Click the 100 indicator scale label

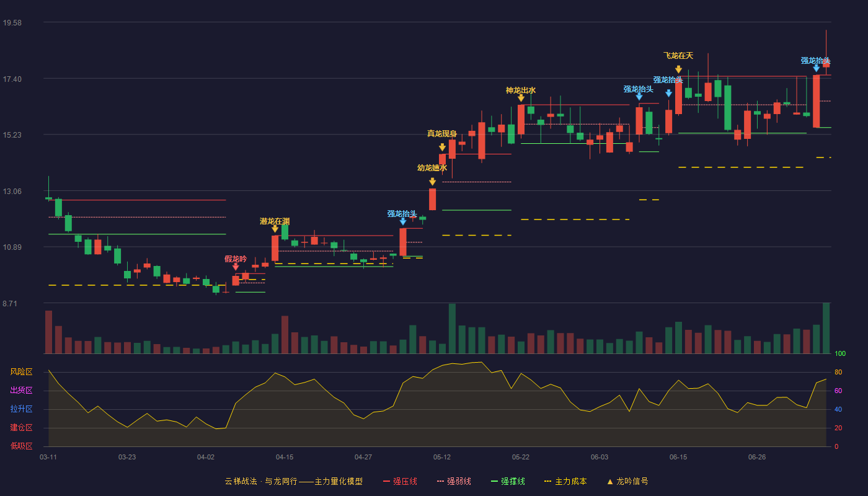(840, 354)
